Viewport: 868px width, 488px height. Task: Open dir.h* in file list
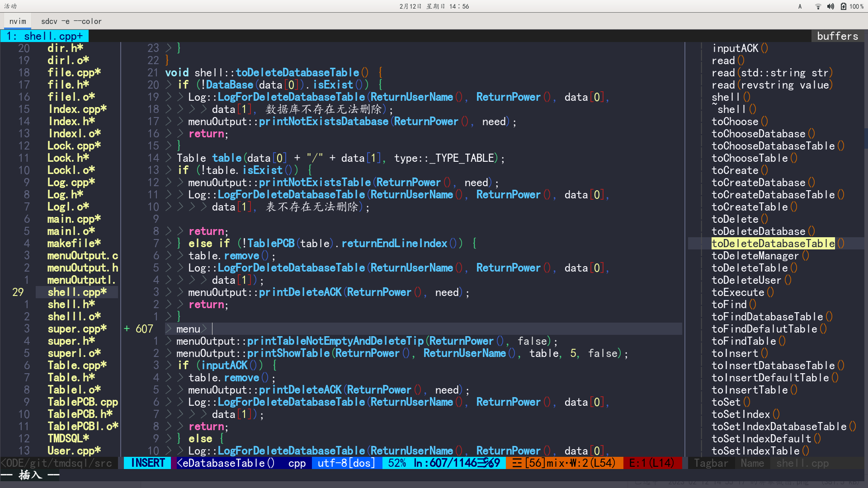[x=66, y=48]
